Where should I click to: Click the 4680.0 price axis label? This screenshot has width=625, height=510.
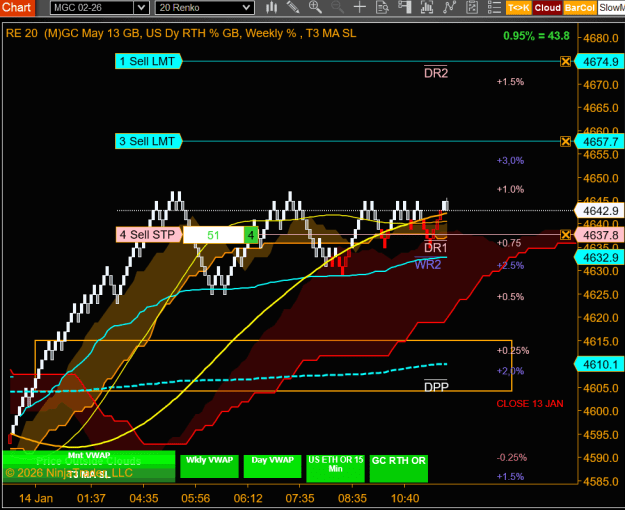pyautogui.click(x=601, y=38)
